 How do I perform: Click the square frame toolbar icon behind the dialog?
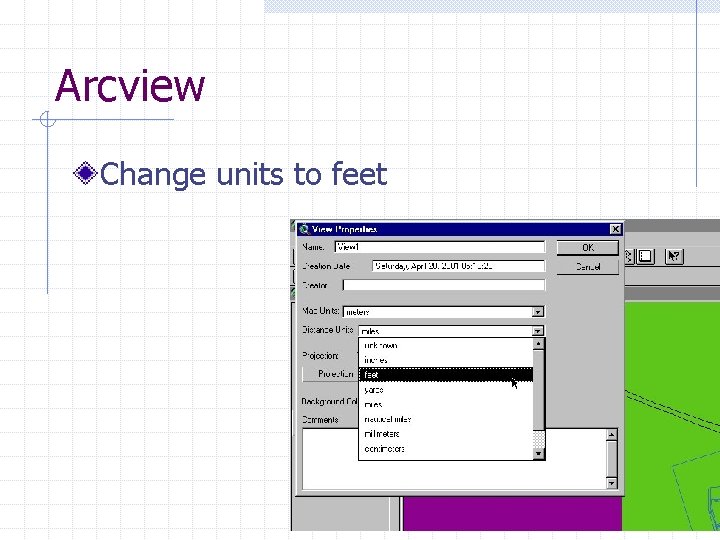pos(646,256)
